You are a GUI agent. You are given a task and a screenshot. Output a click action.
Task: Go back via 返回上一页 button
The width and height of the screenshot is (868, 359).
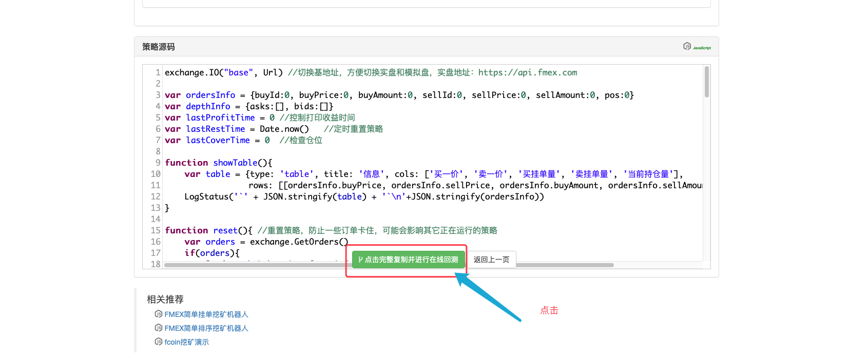(x=491, y=260)
